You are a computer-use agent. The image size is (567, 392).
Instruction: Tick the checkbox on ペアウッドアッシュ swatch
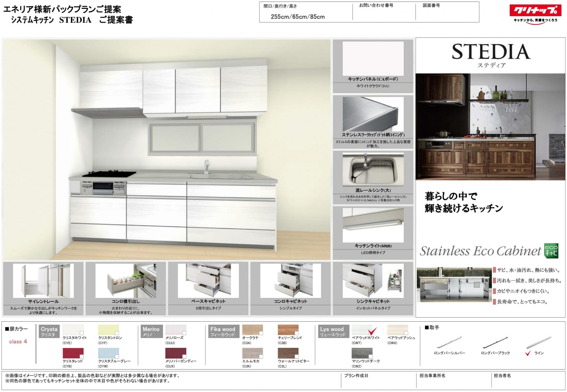click(x=406, y=333)
